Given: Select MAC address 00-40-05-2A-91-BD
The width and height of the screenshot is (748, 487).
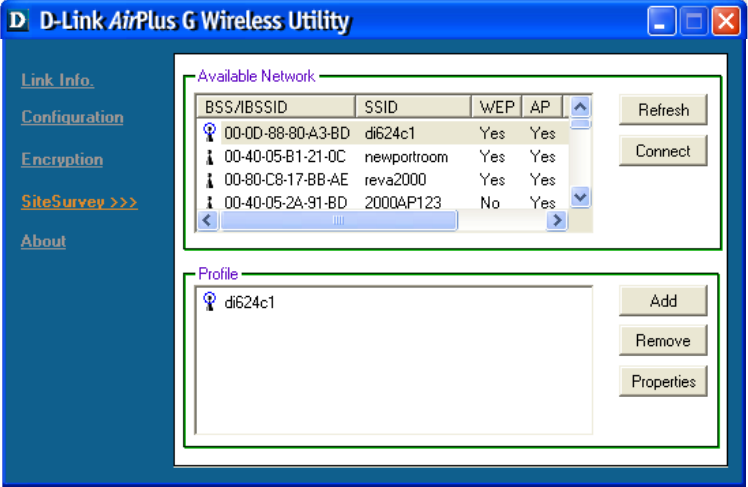Looking at the screenshot, I should [286, 203].
